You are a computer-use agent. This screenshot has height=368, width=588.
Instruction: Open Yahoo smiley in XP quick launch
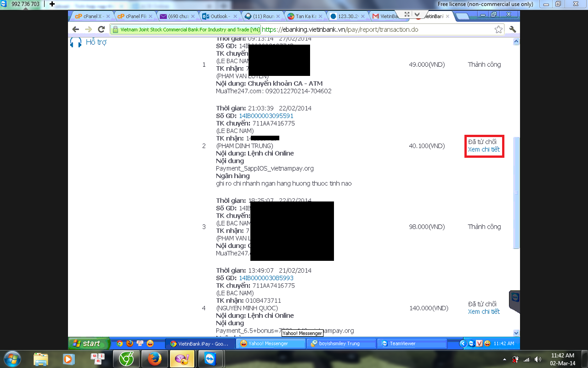[x=150, y=344]
